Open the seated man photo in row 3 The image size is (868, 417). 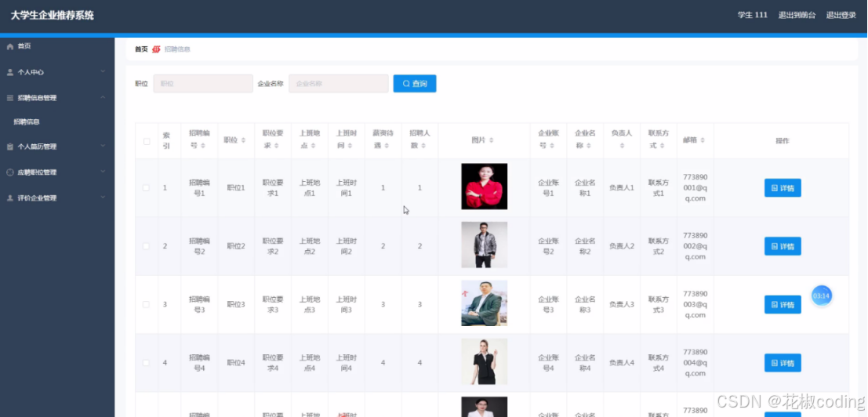point(485,303)
